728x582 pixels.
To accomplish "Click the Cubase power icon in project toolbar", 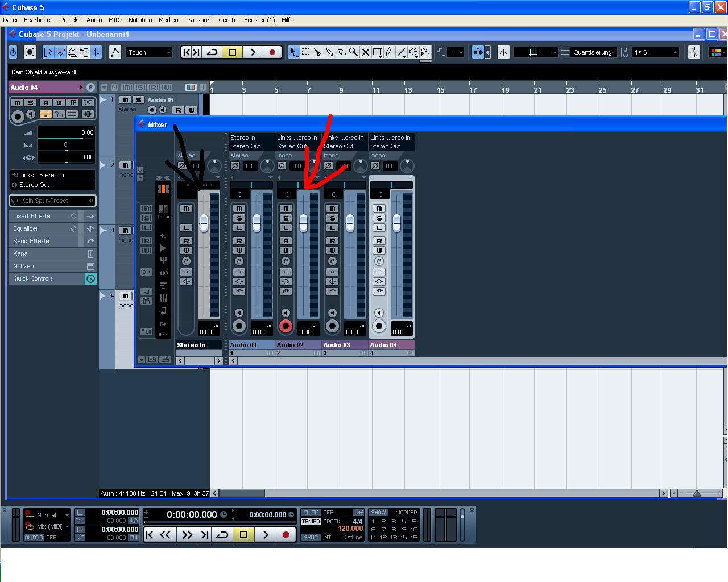I will tap(14, 52).
